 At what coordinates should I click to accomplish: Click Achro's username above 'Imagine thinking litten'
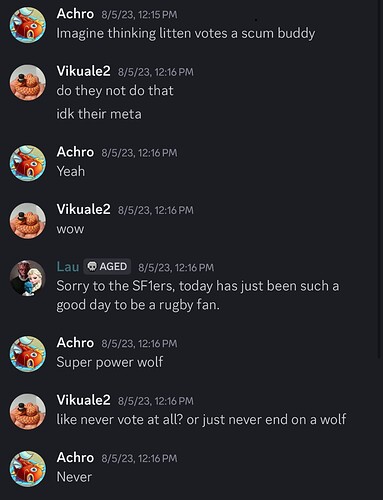click(x=75, y=14)
